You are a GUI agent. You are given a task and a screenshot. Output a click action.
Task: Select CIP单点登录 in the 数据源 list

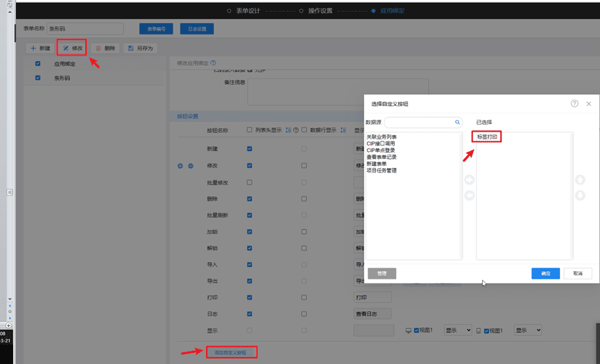pos(381,150)
